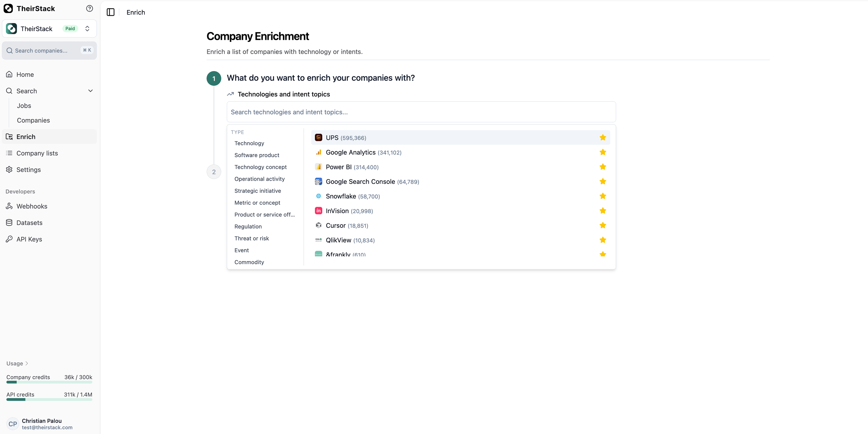Open Companies search page
The width and height of the screenshot is (868, 434).
tap(33, 121)
